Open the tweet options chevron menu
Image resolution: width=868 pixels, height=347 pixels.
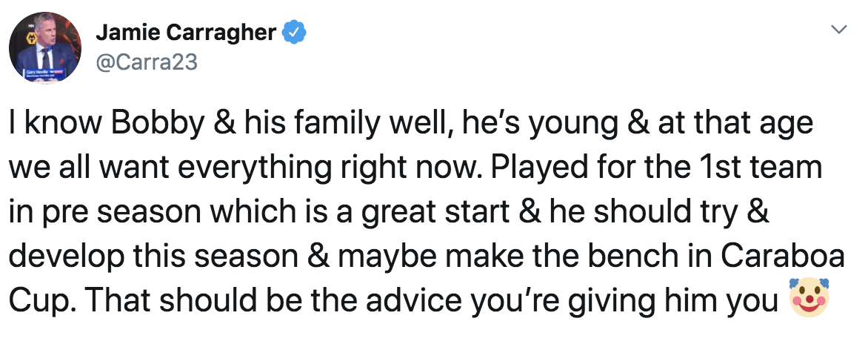[838, 30]
